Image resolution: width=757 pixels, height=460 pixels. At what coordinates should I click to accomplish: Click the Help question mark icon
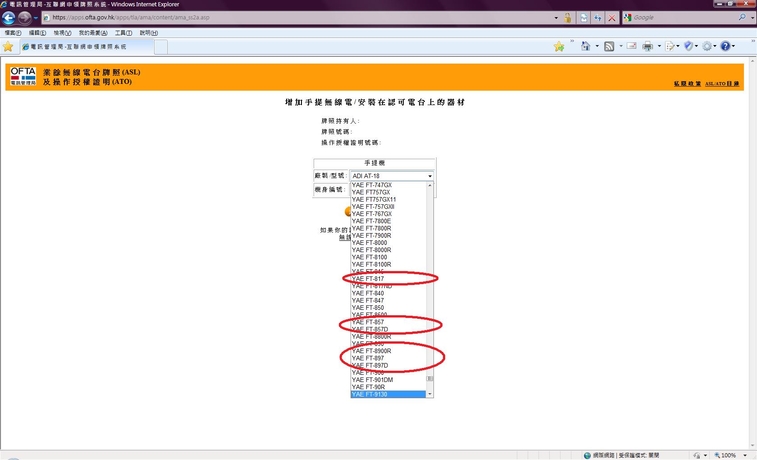726,47
